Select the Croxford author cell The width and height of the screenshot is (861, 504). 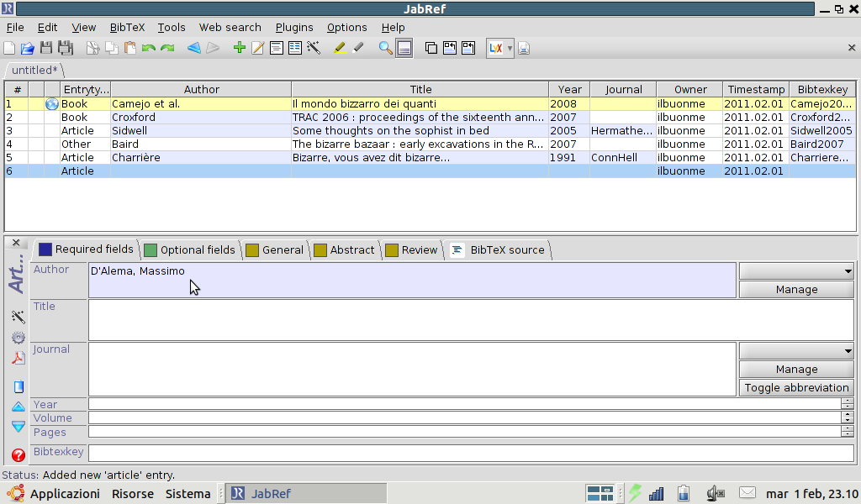(201, 118)
